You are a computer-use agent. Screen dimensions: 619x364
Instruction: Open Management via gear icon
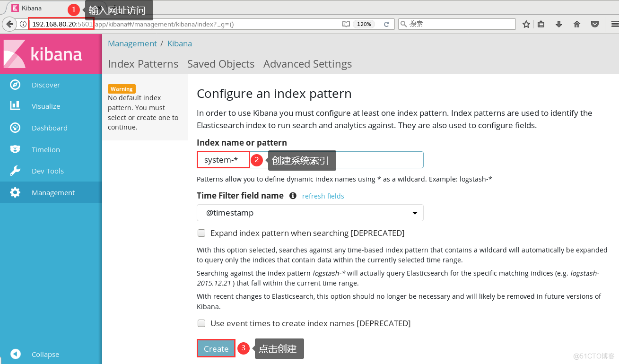point(15,192)
